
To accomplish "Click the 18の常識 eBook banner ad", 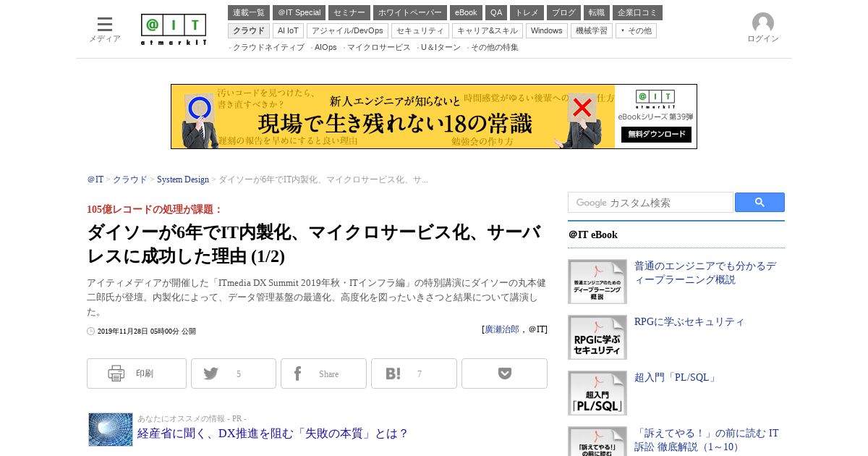I will [434, 117].
